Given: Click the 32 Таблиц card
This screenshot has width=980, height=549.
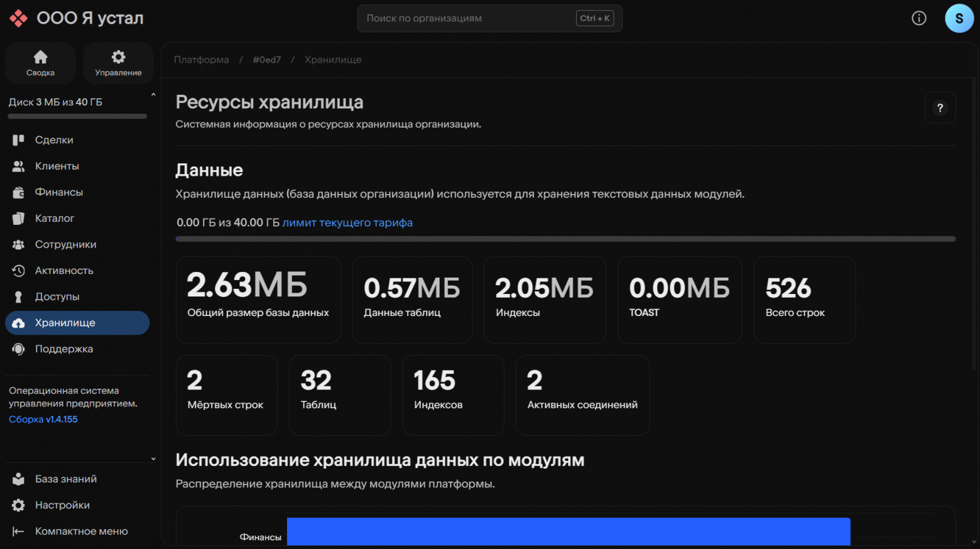Looking at the screenshot, I should (340, 395).
